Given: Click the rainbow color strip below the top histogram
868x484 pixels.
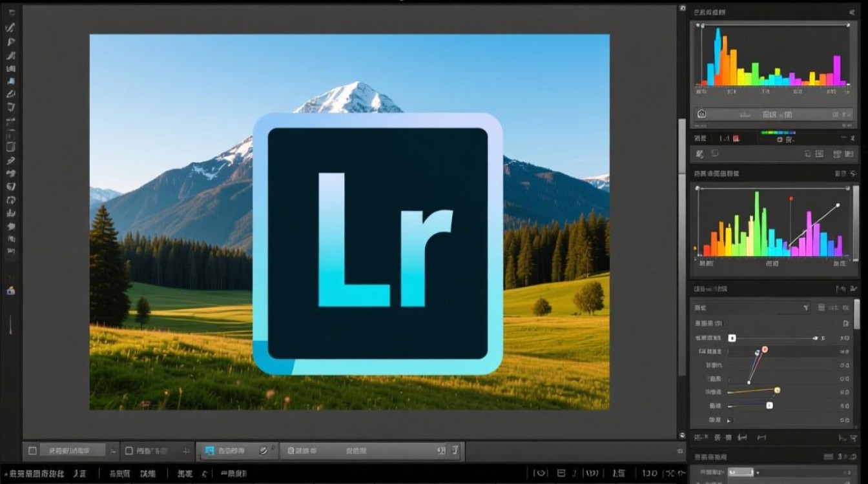Looking at the screenshot, I should click(x=778, y=133).
